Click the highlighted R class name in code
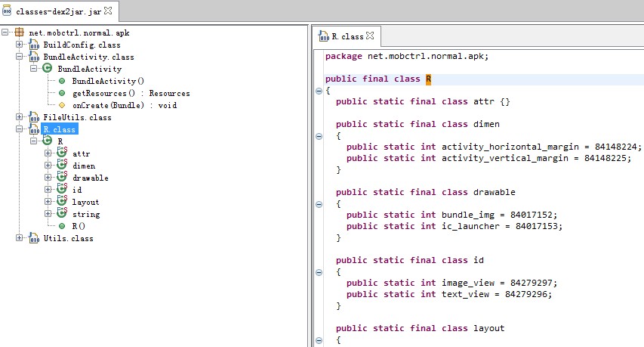Screen dimensions: 644x347 point(428,79)
